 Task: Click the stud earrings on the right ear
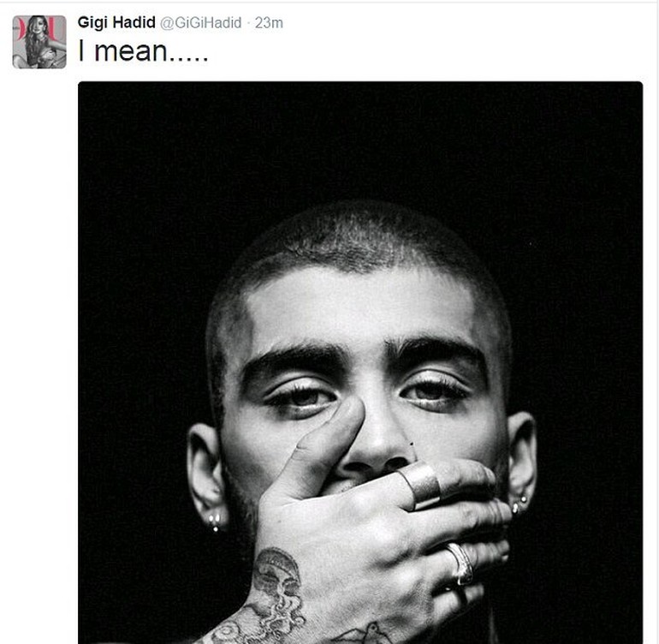(519, 504)
